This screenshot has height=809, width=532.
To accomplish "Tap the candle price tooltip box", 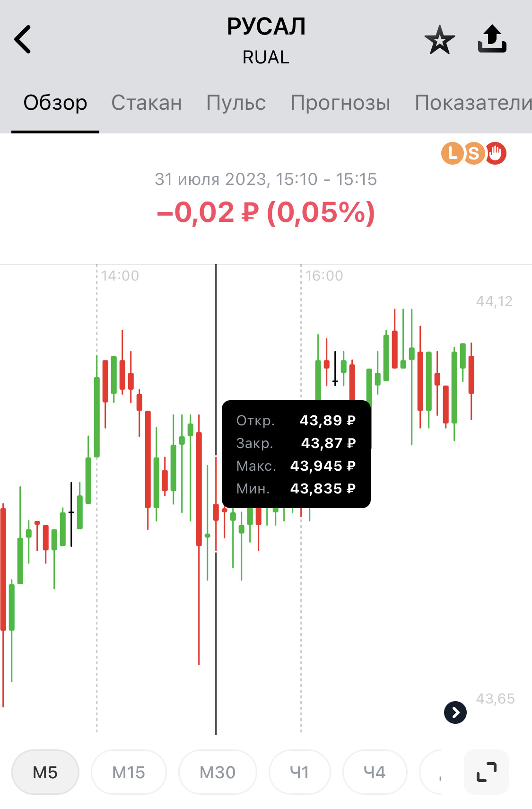I will pyautogui.click(x=297, y=454).
